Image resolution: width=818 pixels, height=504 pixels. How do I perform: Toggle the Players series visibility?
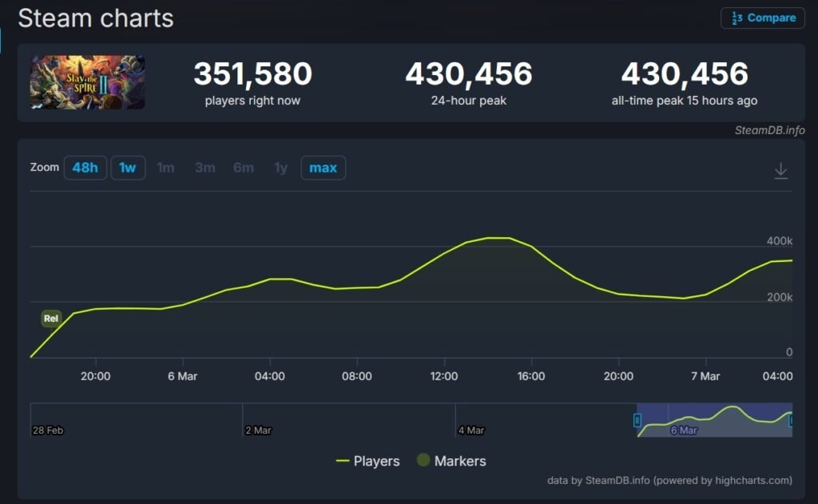click(x=370, y=461)
